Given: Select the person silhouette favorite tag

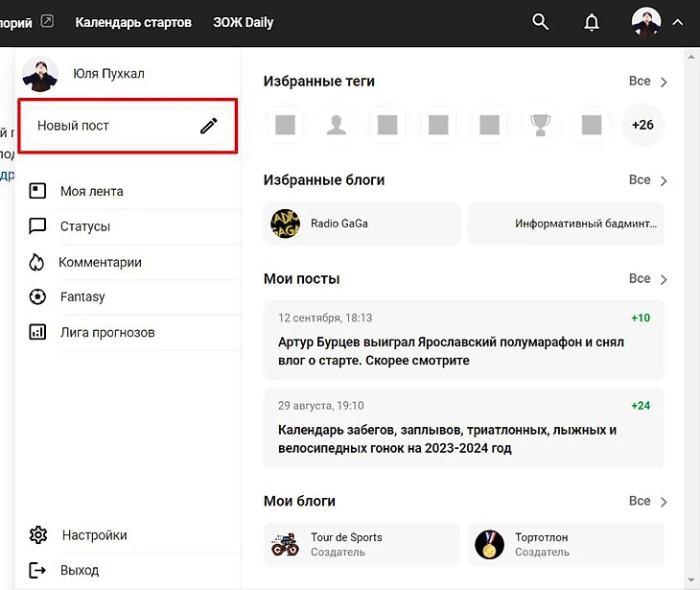Looking at the screenshot, I should [336, 125].
